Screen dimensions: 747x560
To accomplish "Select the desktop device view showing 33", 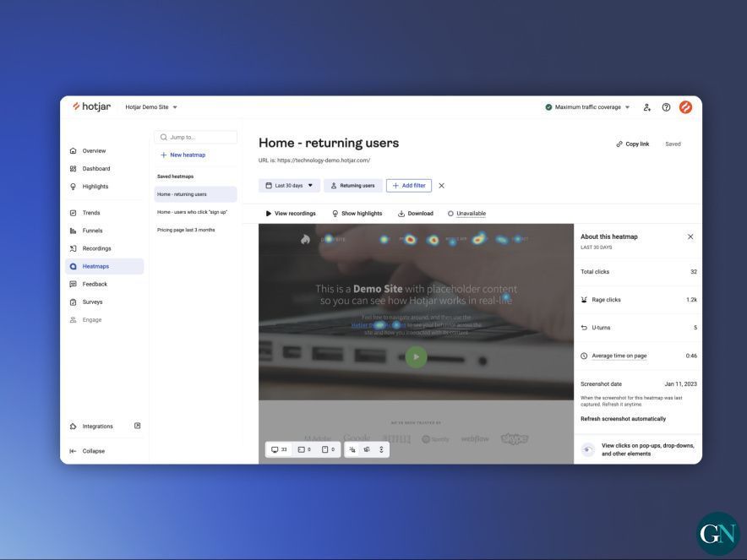I will (x=279, y=449).
